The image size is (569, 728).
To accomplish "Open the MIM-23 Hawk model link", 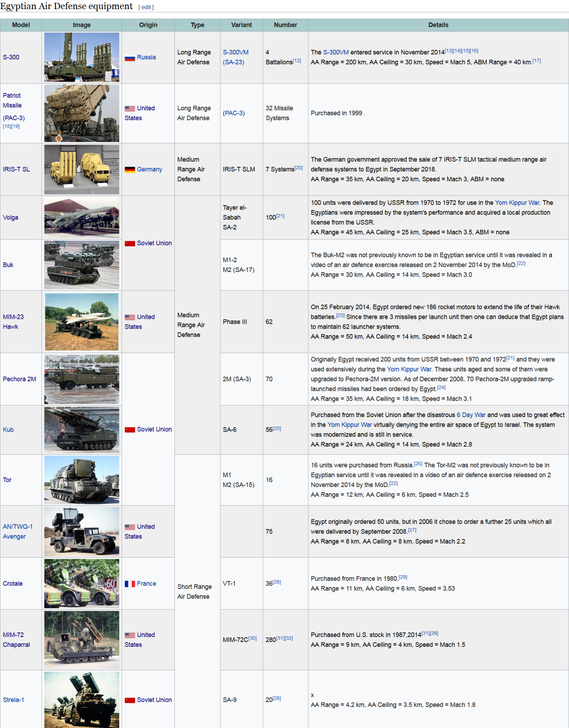I will (13, 322).
